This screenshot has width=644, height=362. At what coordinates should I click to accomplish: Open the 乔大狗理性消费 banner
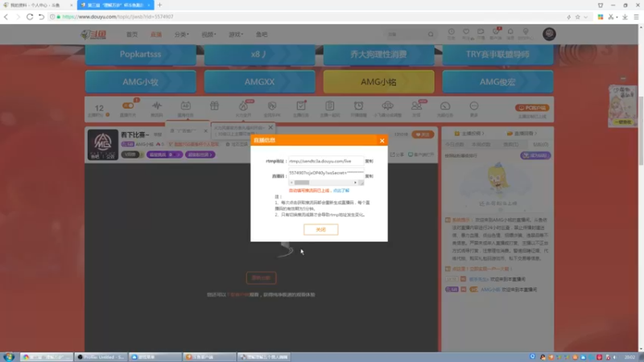(x=378, y=54)
